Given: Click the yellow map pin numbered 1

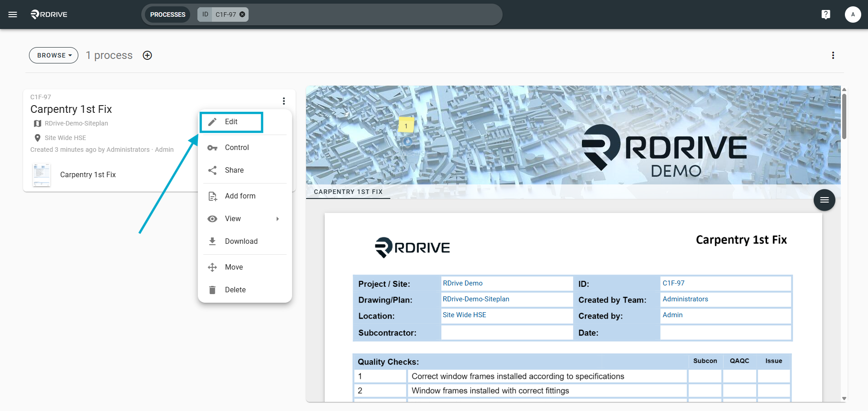Looking at the screenshot, I should tap(406, 125).
